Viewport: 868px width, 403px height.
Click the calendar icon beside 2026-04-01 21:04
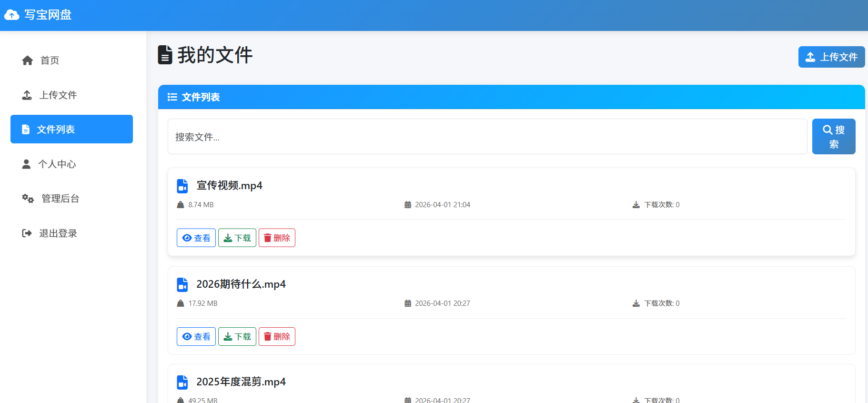click(x=408, y=205)
